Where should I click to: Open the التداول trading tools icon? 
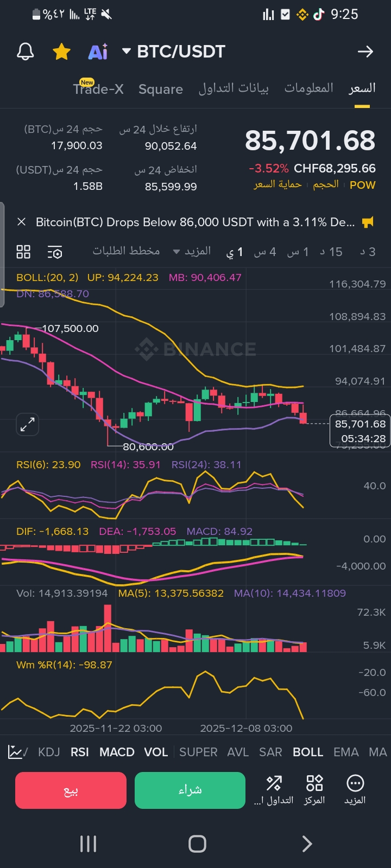(x=274, y=790)
